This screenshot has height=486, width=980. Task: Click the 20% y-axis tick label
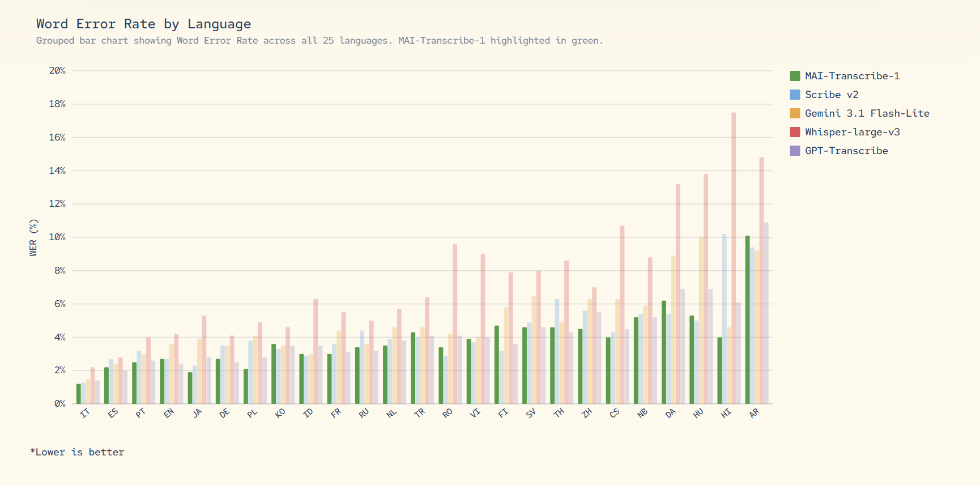[57, 71]
